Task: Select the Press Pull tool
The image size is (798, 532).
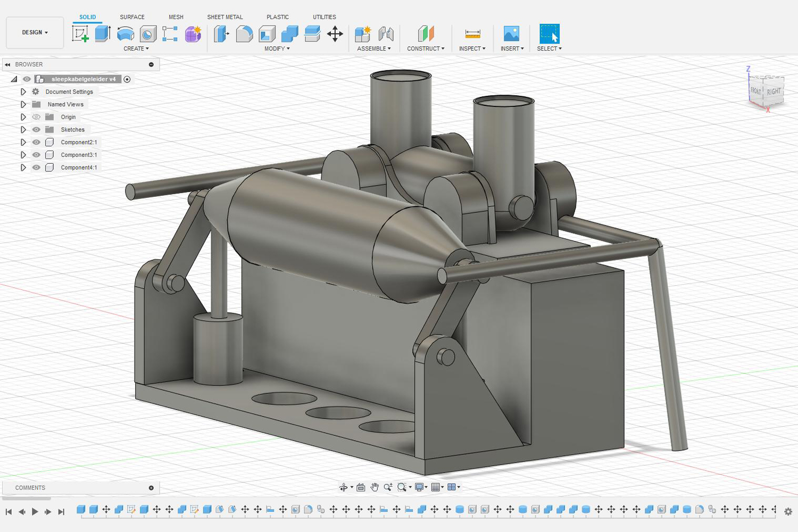Action: (x=221, y=34)
